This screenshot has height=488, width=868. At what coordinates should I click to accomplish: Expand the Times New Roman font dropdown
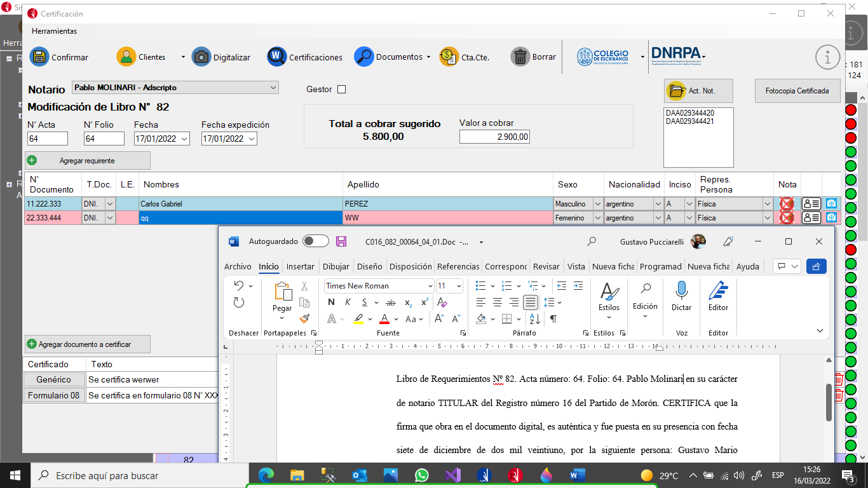tap(430, 286)
